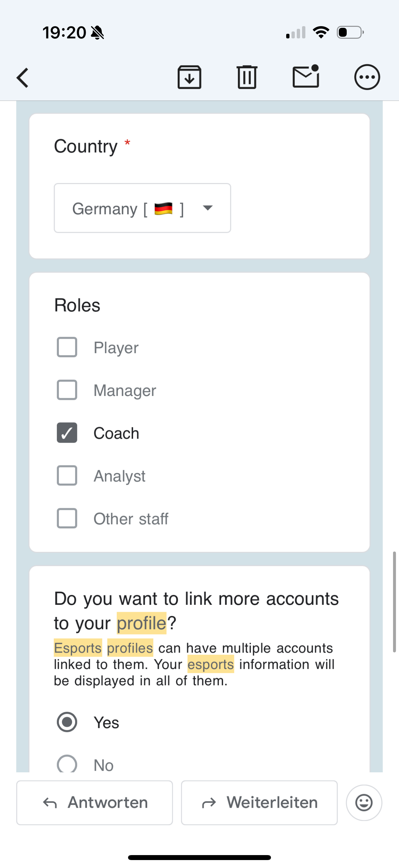Uncheck the Coach role checkbox
This screenshot has height=868, width=399.
67,433
